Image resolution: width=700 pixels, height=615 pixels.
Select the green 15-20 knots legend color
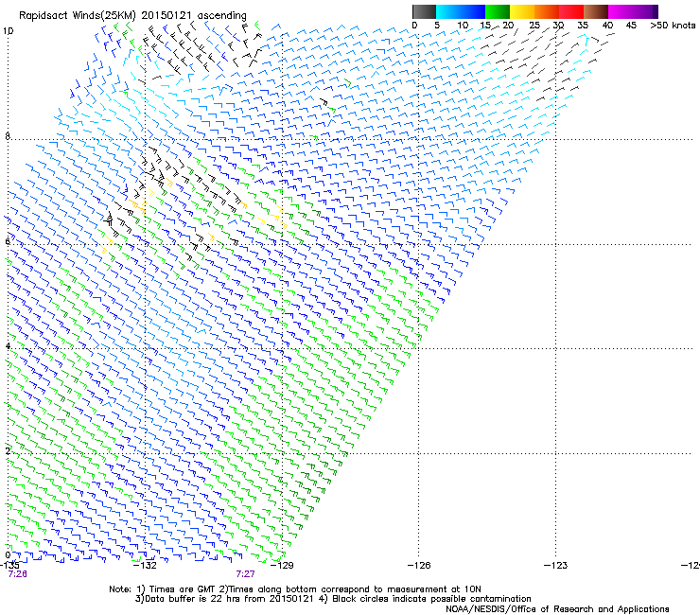pos(498,11)
